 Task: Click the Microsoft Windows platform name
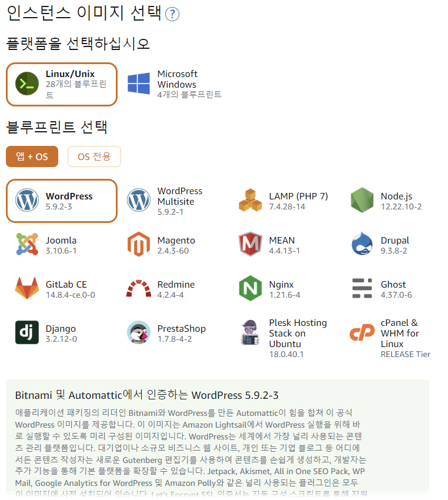tap(178, 79)
